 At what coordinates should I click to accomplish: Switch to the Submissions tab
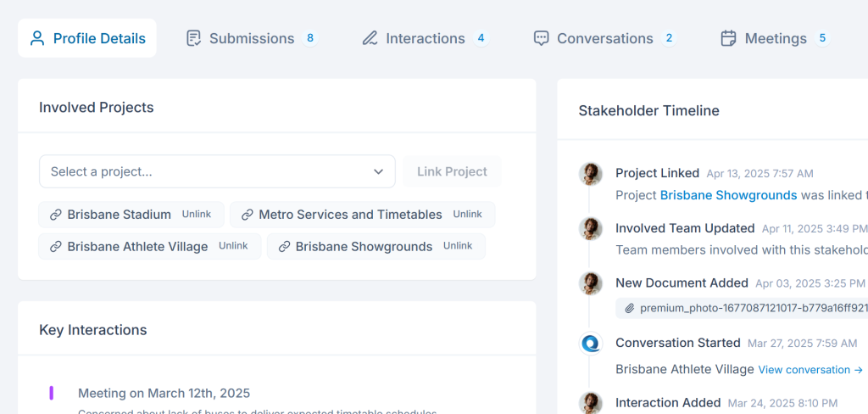pos(252,38)
